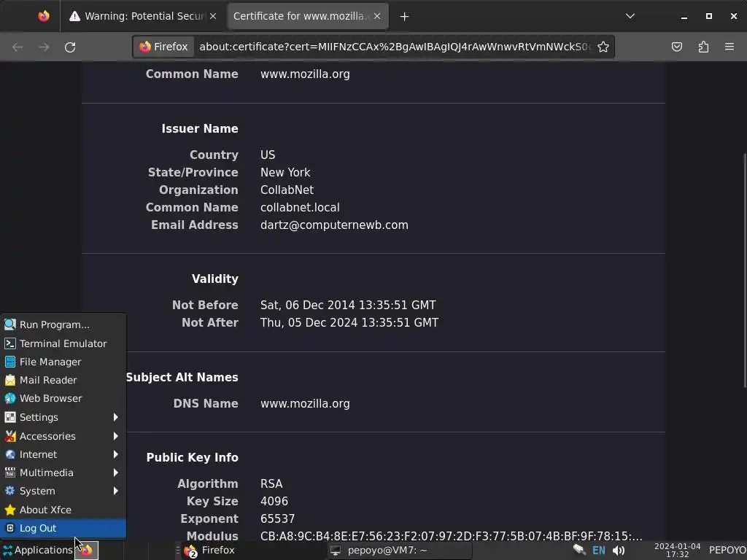Screen dimensions: 747x560
Task: Expand the Multimedia submenu
Action: point(63,472)
